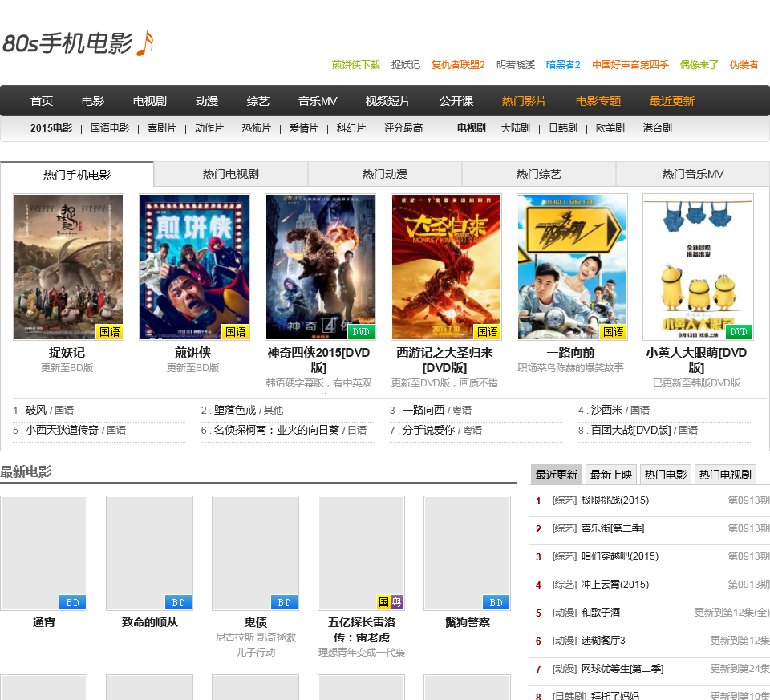Open 喜乐街[第二季] in update list
The width and height of the screenshot is (770, 700).
click(x=612, y=528)
